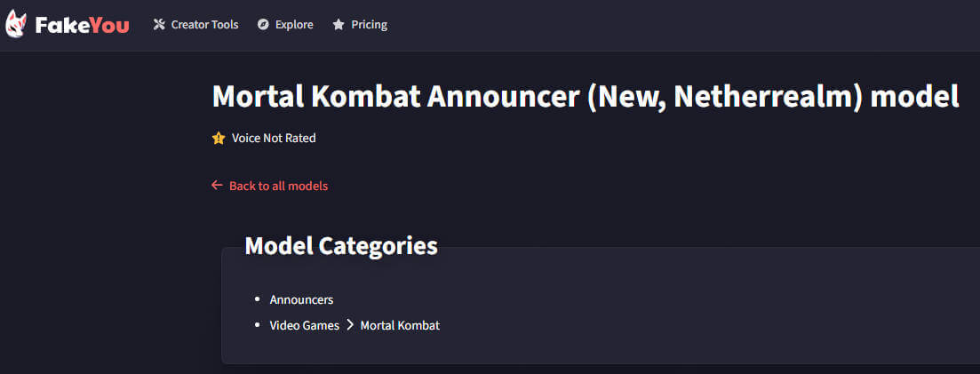980x374 pixels.
Task: Click the FakeYou fox logo icon
Action: coord(17,24)
